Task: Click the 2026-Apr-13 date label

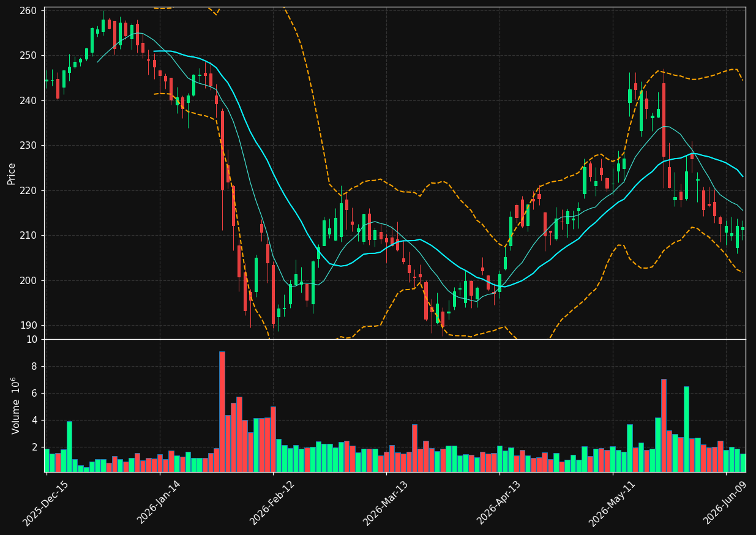Action: [499, 503]
